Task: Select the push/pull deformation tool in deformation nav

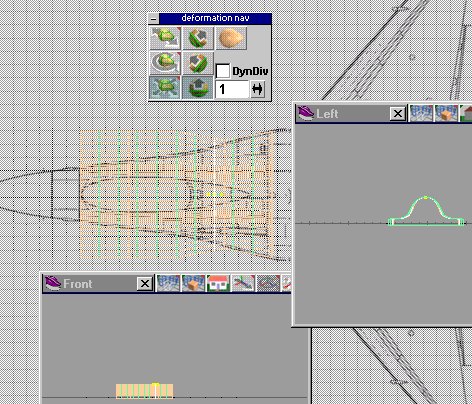Action: pos(165,38)
